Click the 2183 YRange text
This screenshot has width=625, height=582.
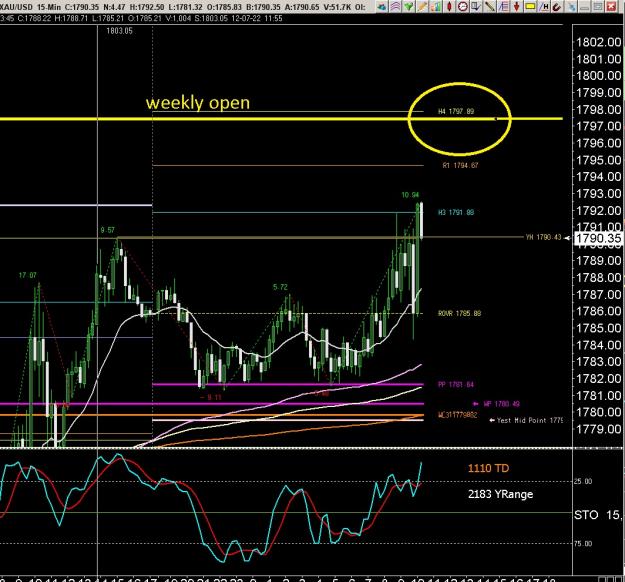pyautogui.click(x=500, y=494)
